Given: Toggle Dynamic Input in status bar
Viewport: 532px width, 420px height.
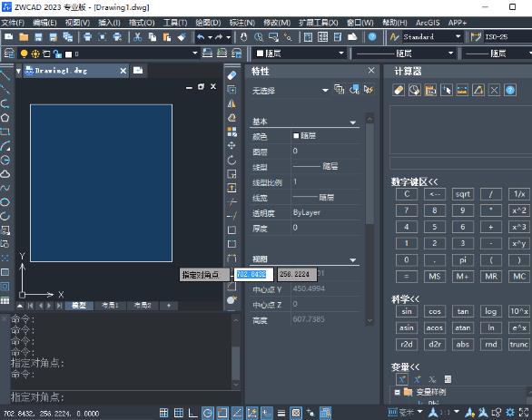Looking at the screenshot, I should 266,413.
